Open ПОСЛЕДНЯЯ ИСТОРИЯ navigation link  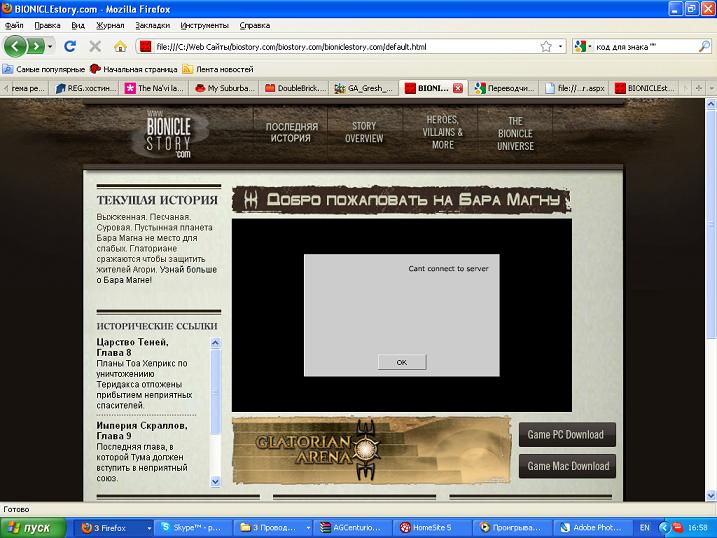tap(291, 132)
